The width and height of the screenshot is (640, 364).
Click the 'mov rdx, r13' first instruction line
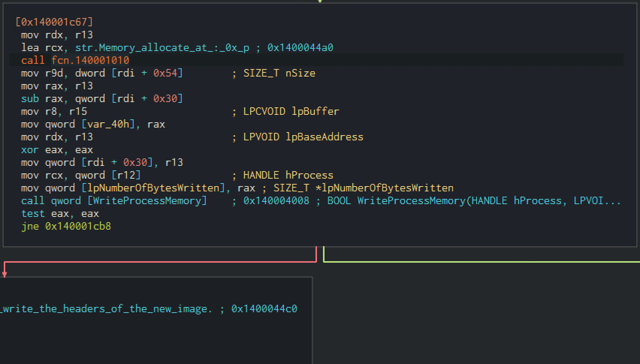[57, 35]
